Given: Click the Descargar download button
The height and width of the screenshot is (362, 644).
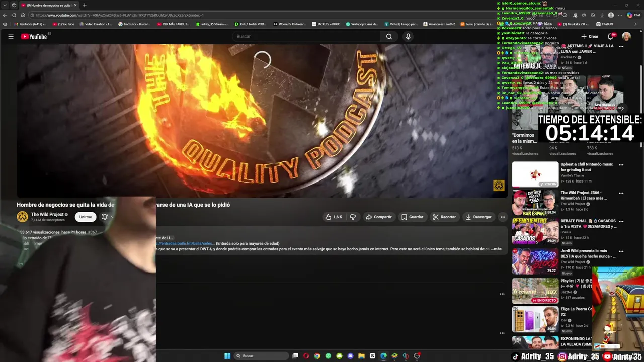Looking at the screenshot, I should click(x=478, y=217).
